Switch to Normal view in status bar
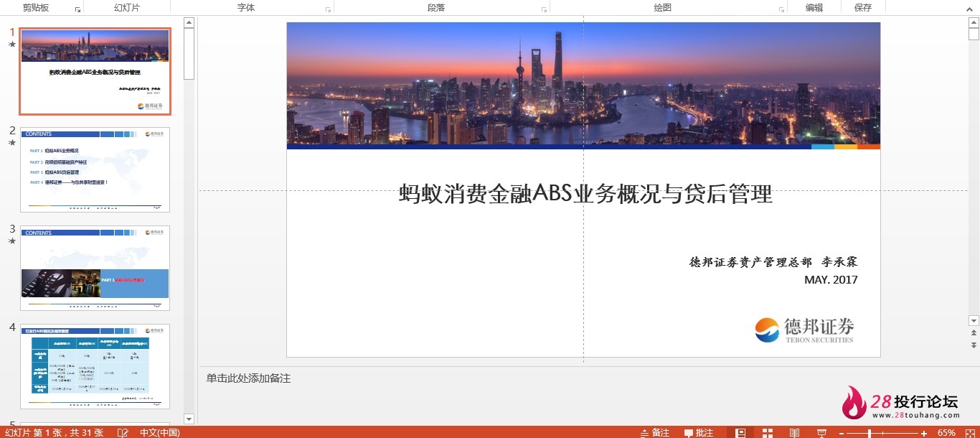Screen dimensions: 980x438 coord(740,432)
